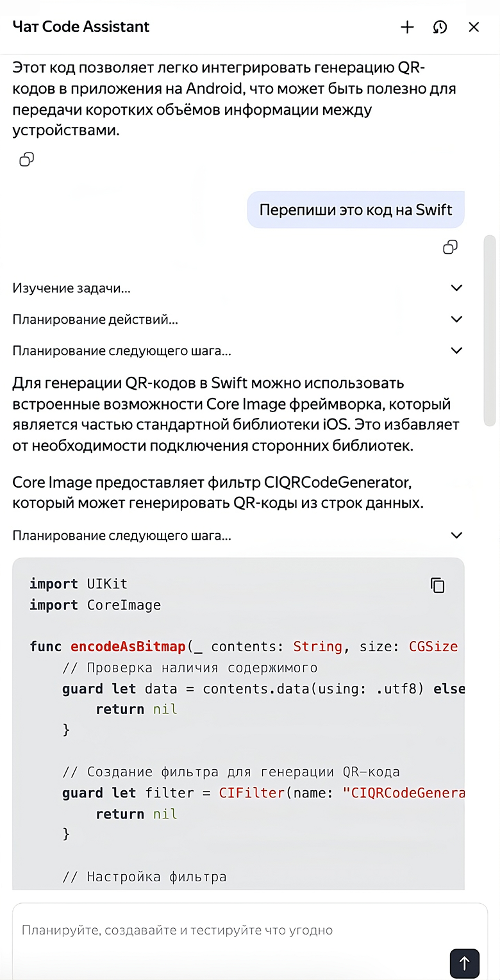The image size is (500, 980).
Task: Select the Swift code block area
Action: click(237, 724)
